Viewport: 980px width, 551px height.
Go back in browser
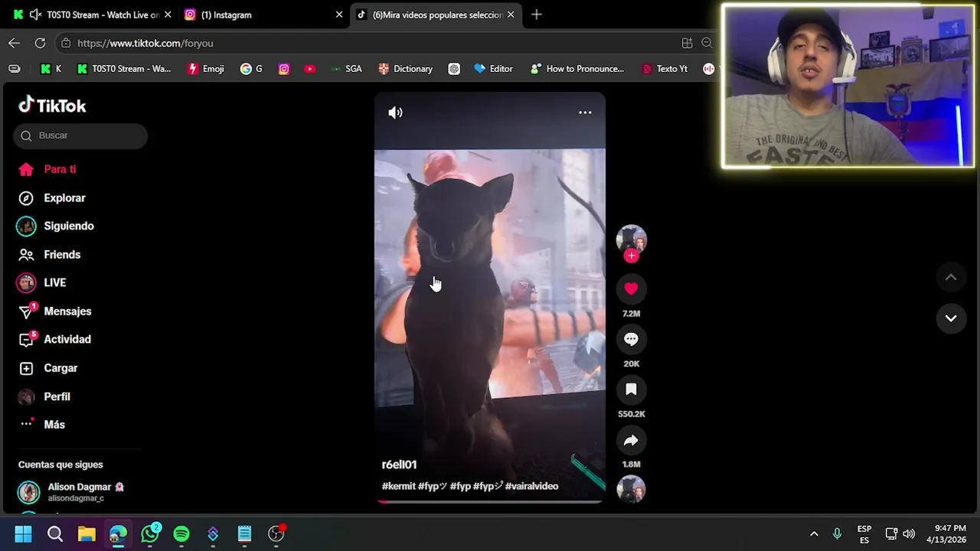14,43
